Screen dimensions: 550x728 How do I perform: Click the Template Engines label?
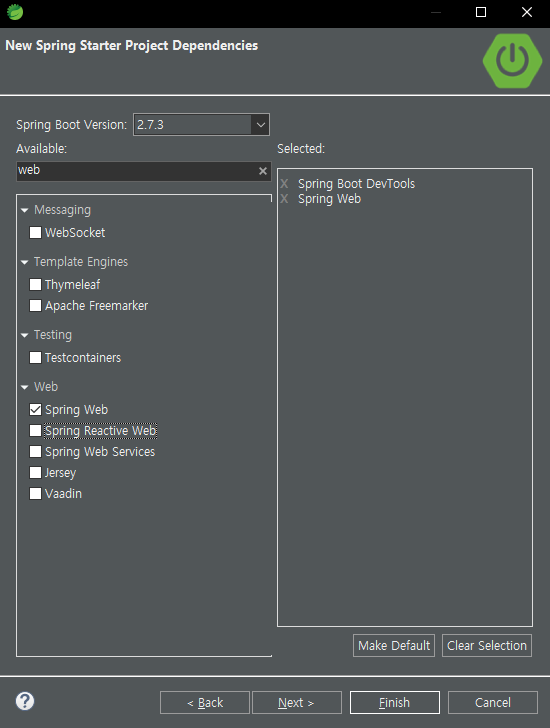[81, 262]
